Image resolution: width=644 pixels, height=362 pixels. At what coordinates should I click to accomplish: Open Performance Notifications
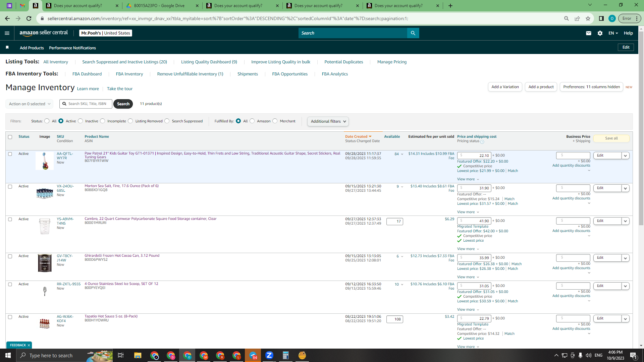[72, 48]
